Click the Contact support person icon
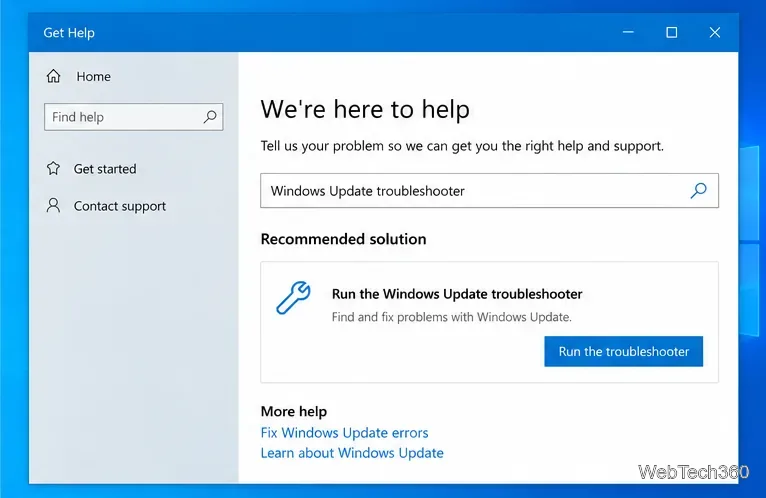 (x=53, y=205)
